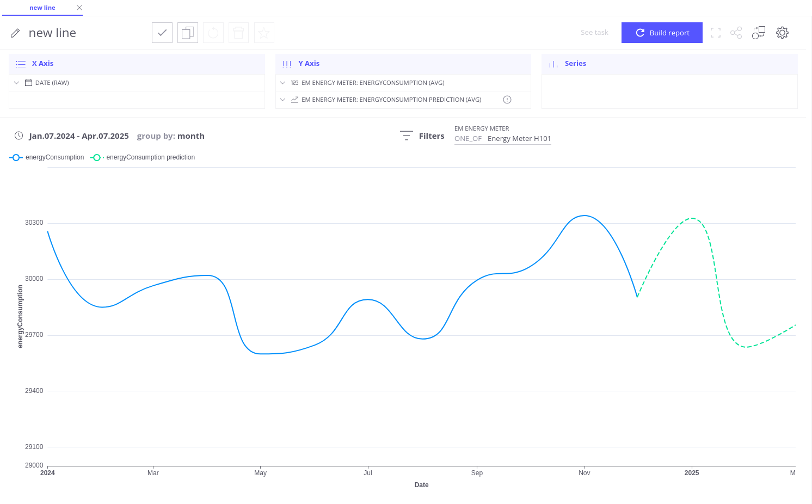This screenshot has height=504, width=812.
Task: Click the duplicate report icon
Action: [188, 33]
